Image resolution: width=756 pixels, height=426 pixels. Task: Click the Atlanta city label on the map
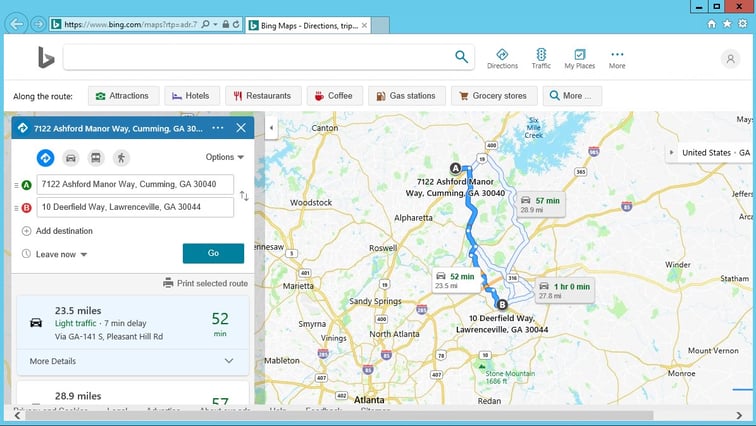coord(369,400)
